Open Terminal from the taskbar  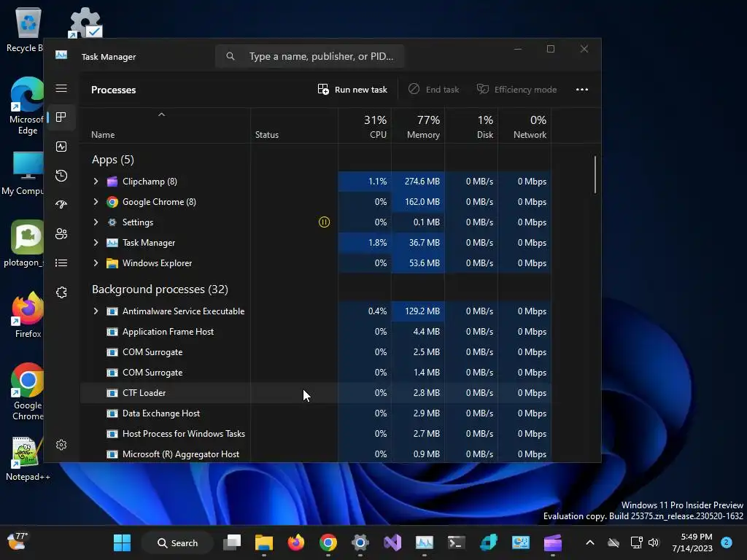(x=457, y=542)
